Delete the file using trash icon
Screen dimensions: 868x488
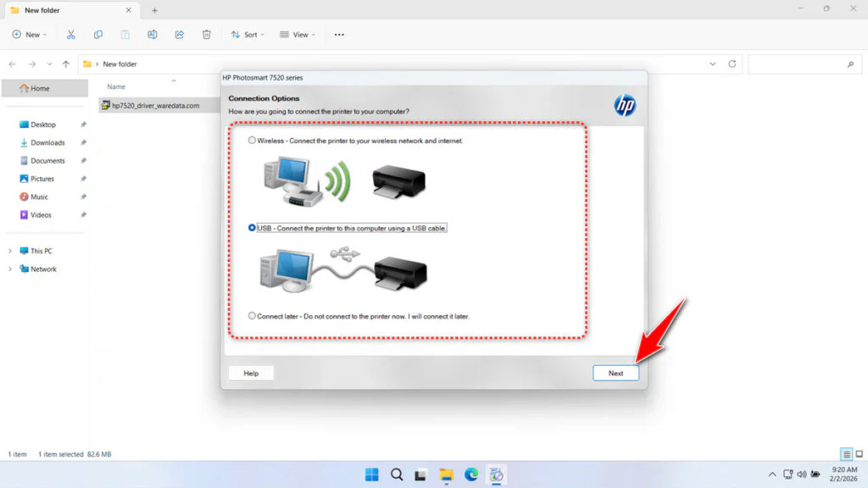click(206, 34)
